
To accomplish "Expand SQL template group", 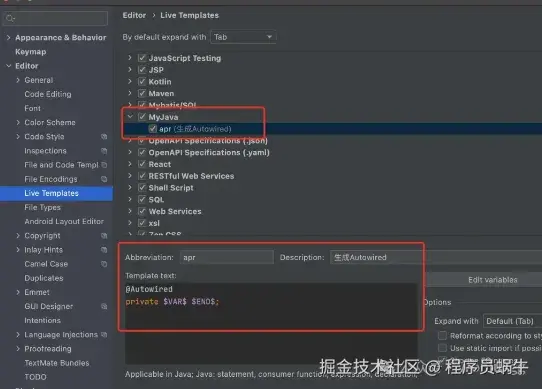I will (x=130, y=200).
